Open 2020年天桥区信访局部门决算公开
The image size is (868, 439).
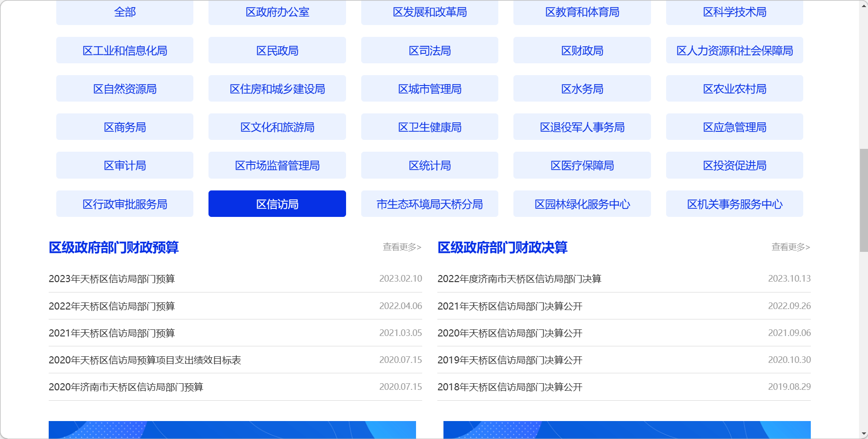(x=510, y=333)
